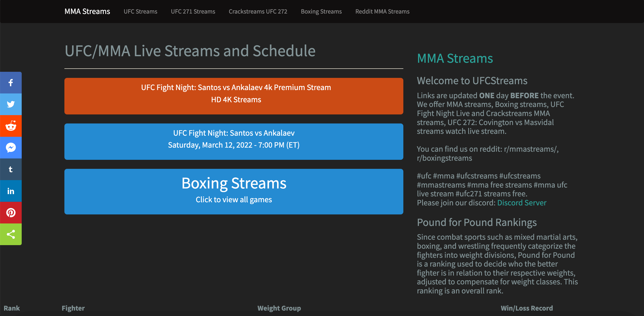Open the UFC Streams menu item
Screen dimensions: 644x316
140,11
